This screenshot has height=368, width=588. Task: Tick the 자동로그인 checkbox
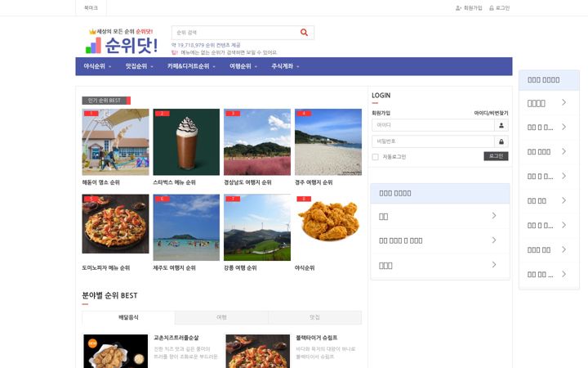pos(375,157)
